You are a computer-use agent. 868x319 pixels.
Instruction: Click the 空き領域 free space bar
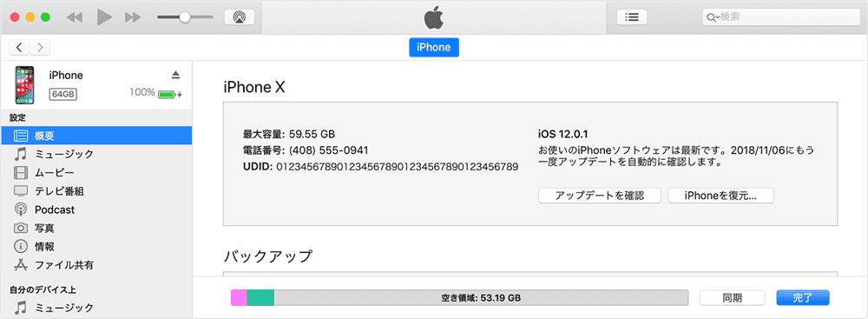(481, 297)
